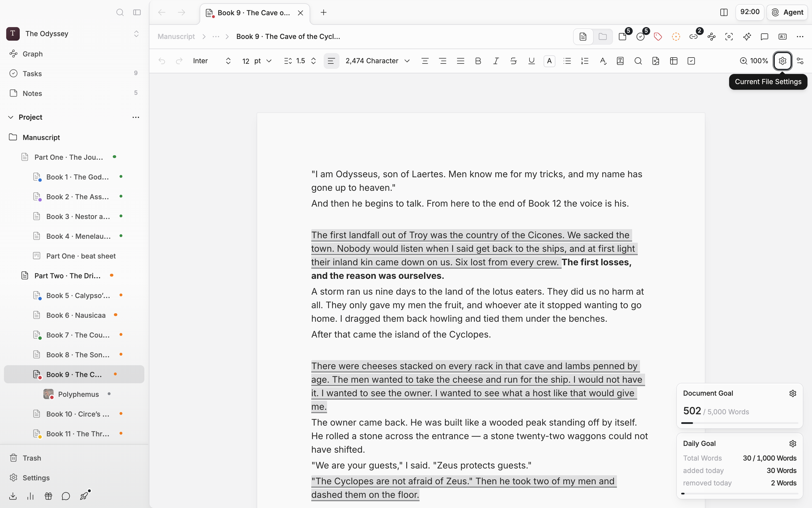812x508 pixels.
Task: Right align the text
Action: click(443, 61)
